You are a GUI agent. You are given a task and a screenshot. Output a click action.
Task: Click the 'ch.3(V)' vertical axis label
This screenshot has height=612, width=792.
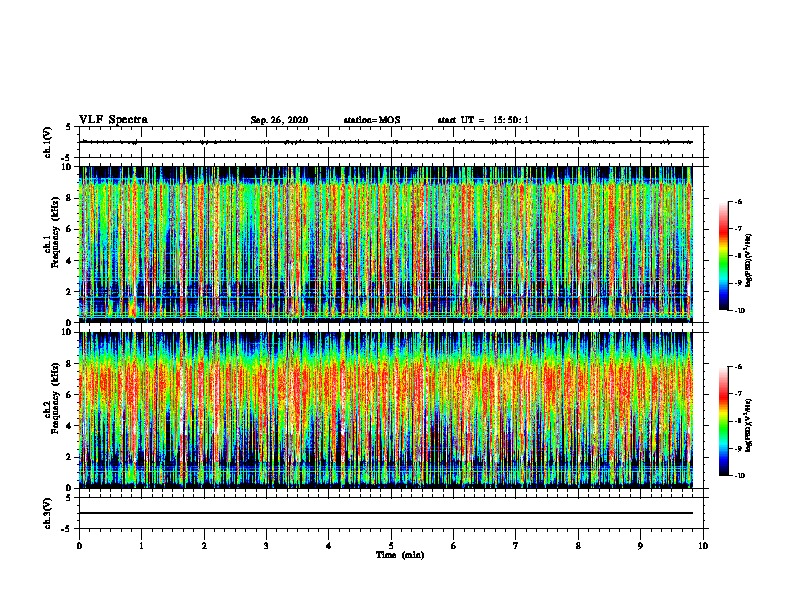48,513
